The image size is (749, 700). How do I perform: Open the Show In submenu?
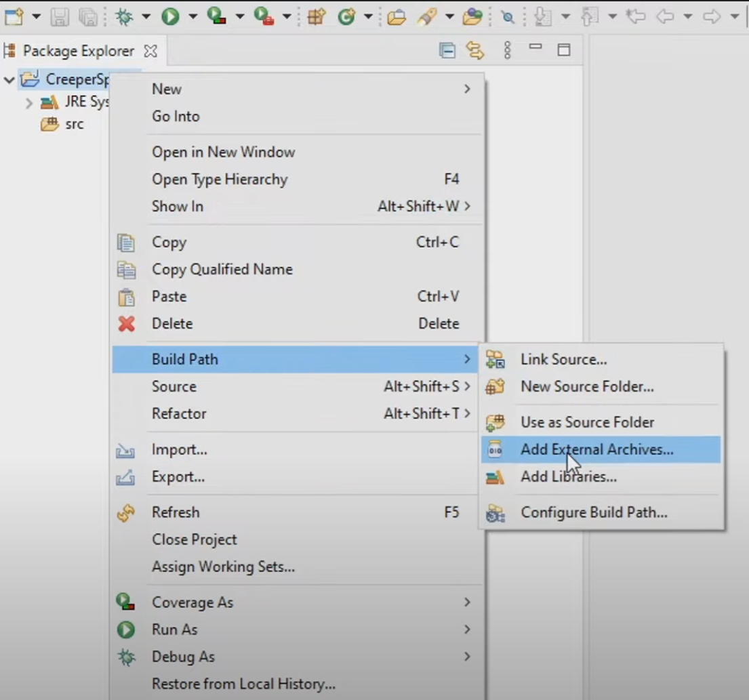pos(297,206)
